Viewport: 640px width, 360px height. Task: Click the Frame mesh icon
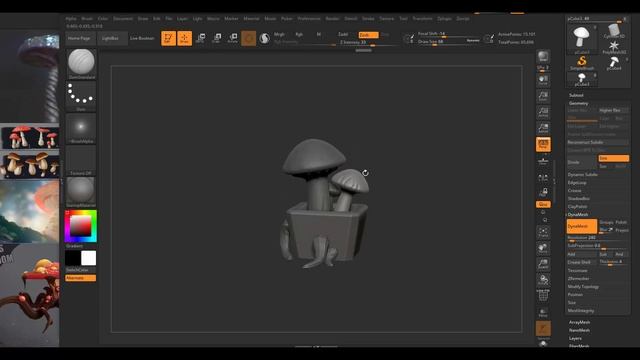point(543,232)
